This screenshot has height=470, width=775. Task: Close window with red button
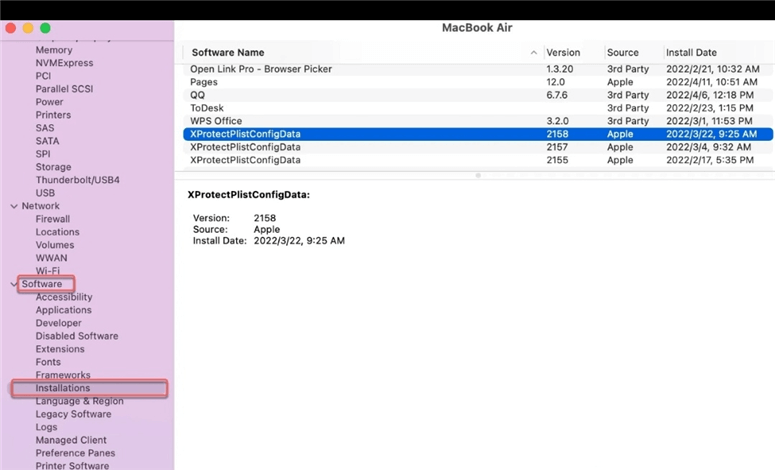click(x=11, y=28)
